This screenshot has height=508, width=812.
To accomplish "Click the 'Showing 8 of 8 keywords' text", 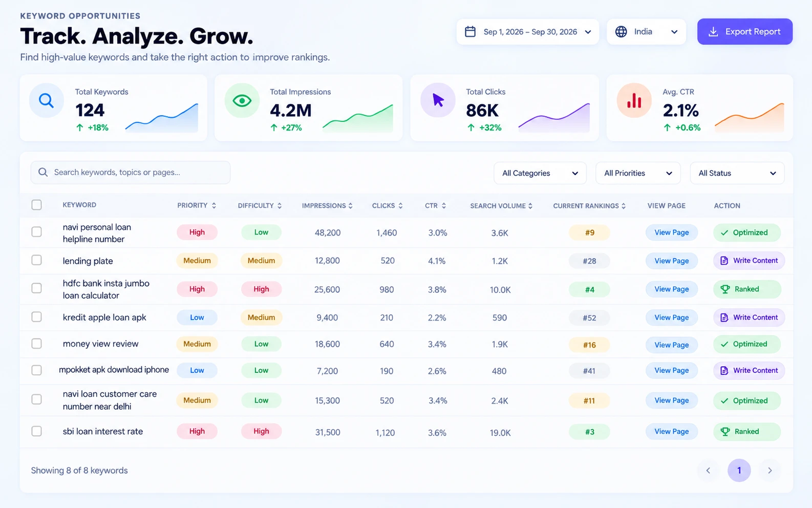I will click(x=79, y=471).
